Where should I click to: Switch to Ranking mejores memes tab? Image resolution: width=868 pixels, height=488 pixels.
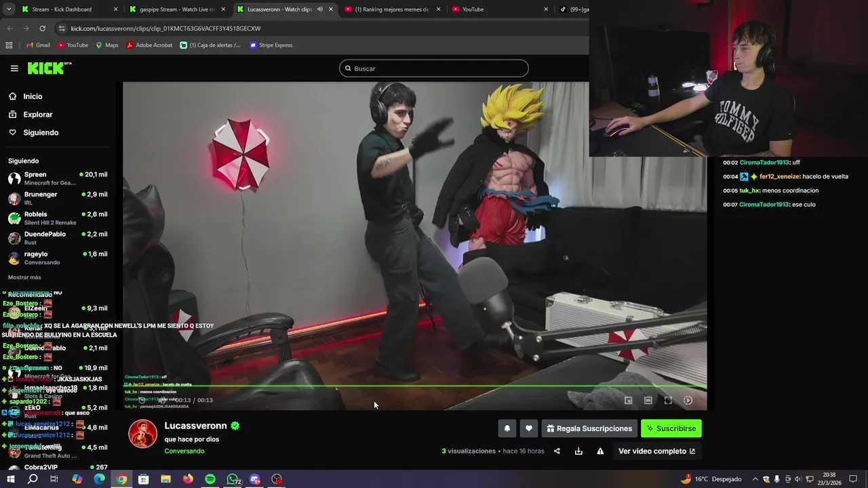coord(392,9)
